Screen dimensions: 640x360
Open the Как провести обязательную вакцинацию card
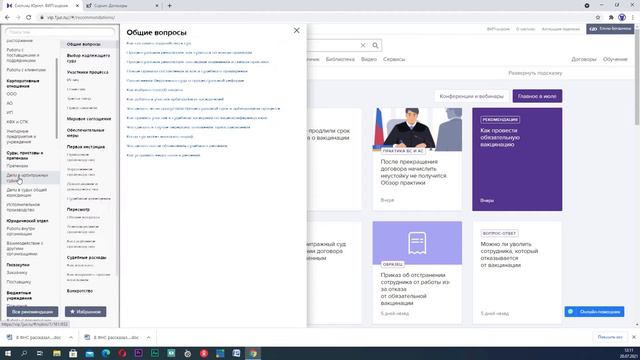pyautogui.click(x=517, y=159)
